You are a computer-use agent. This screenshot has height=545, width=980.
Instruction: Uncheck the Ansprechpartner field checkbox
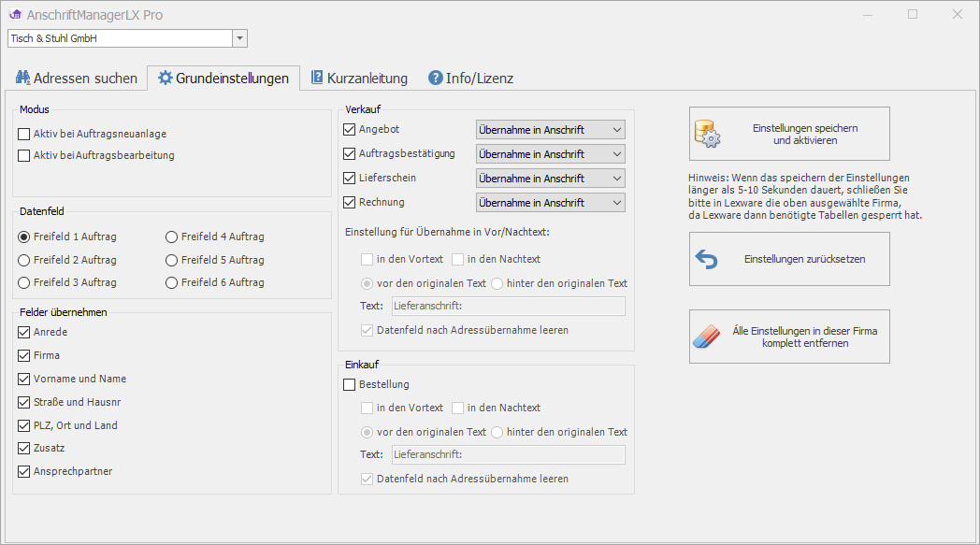click(24, 472)
